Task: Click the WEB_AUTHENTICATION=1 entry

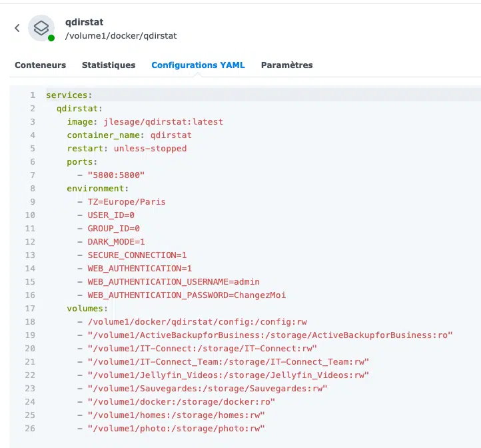Action: point(140,269)
